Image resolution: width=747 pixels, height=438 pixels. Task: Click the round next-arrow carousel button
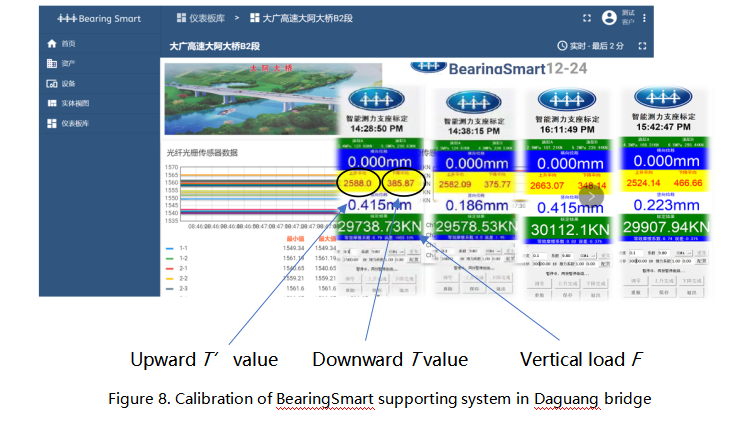(591, 196)
